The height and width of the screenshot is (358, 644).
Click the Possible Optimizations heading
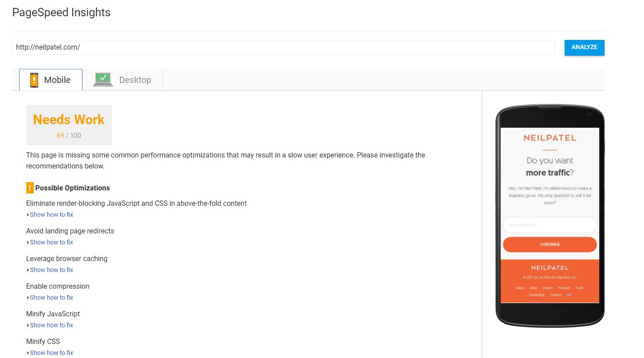(x=72, y=188)
